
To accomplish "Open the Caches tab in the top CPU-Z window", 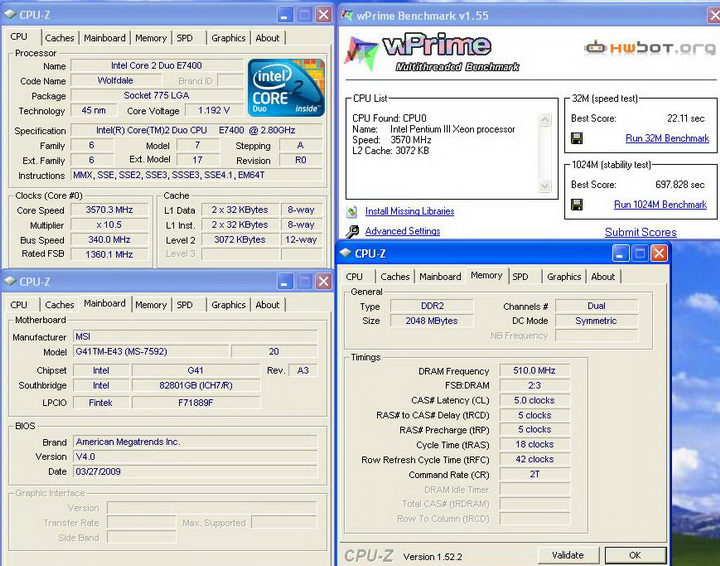I will pos(59,38).
